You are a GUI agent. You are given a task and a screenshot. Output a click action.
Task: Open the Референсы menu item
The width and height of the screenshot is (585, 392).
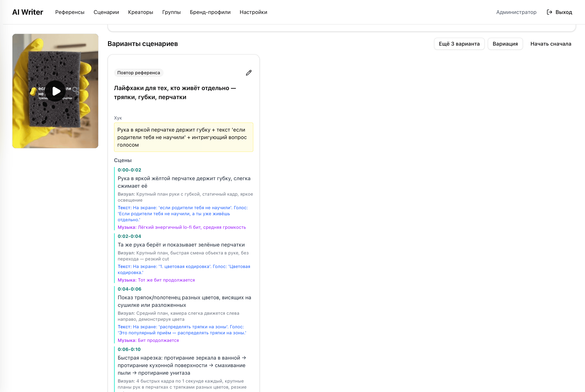pyautogui.click(x=70, y=12)
